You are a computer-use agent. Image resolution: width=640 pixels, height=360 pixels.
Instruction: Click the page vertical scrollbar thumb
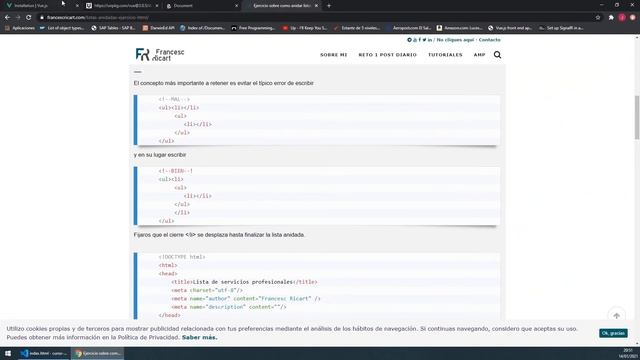[637, 118]
